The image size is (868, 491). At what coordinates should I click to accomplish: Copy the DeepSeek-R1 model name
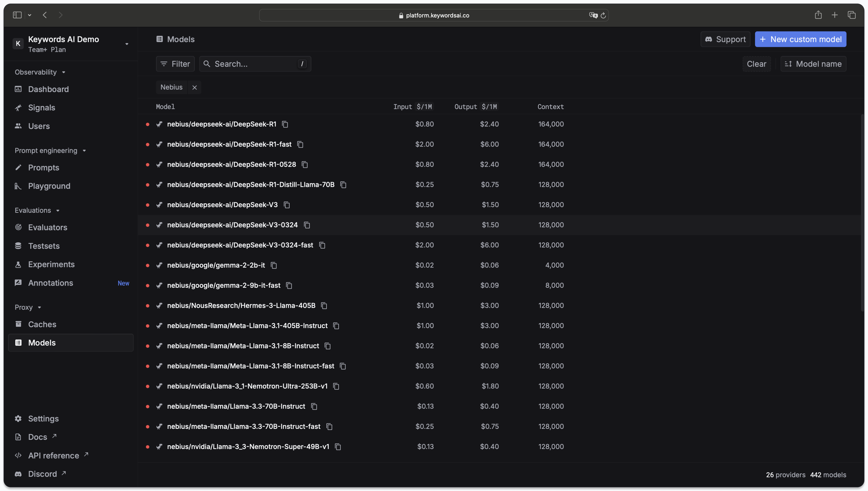pos(285,124)
